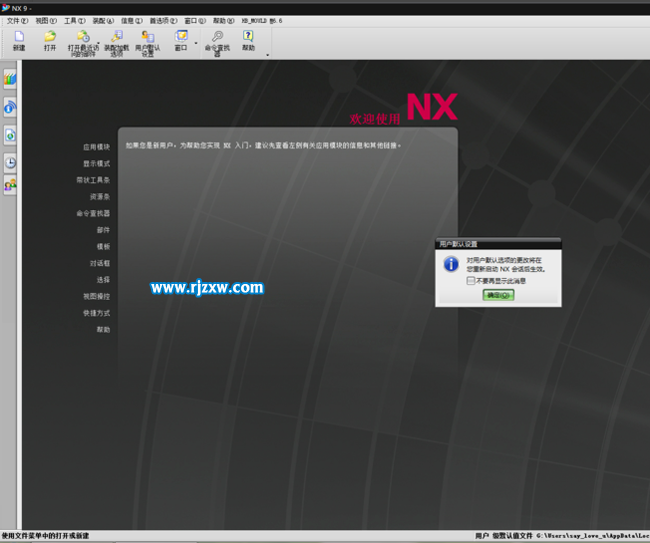Select 命令查找器 welcome page link
650x543 pixels.
[x=93, y=213]
